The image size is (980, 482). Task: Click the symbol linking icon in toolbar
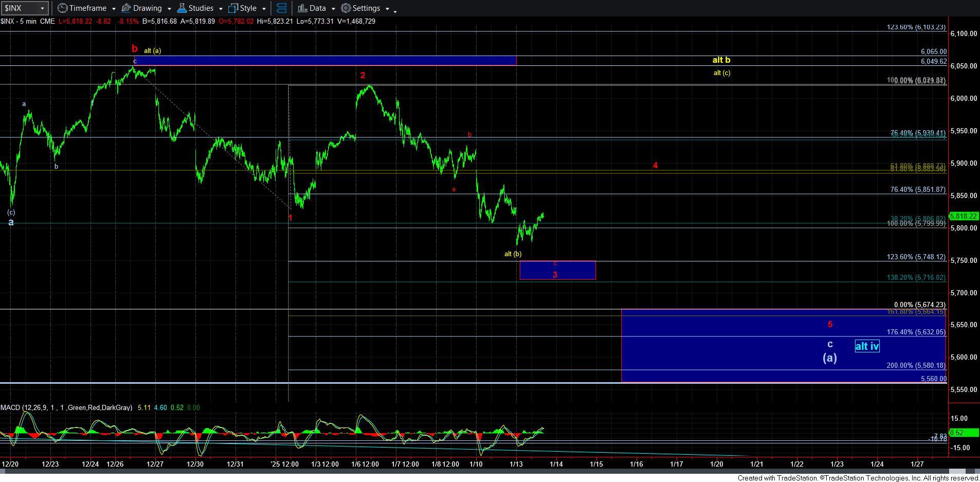[x=281, y=8]
